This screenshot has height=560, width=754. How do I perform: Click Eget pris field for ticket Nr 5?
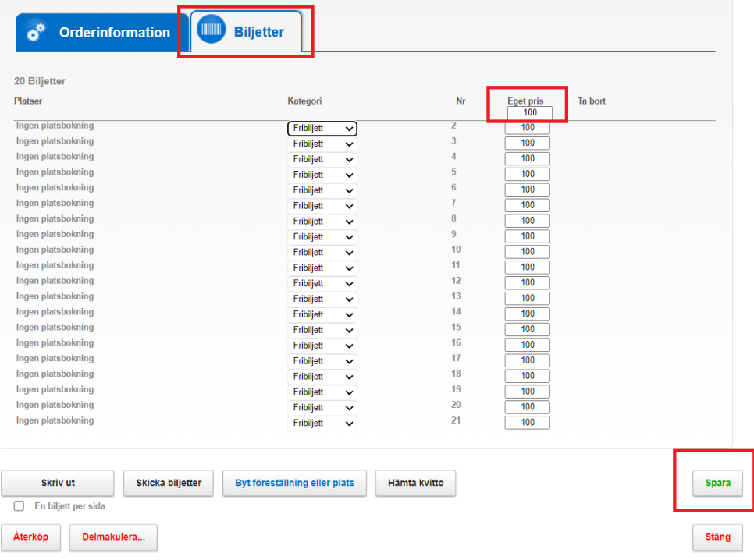[528, 173]
